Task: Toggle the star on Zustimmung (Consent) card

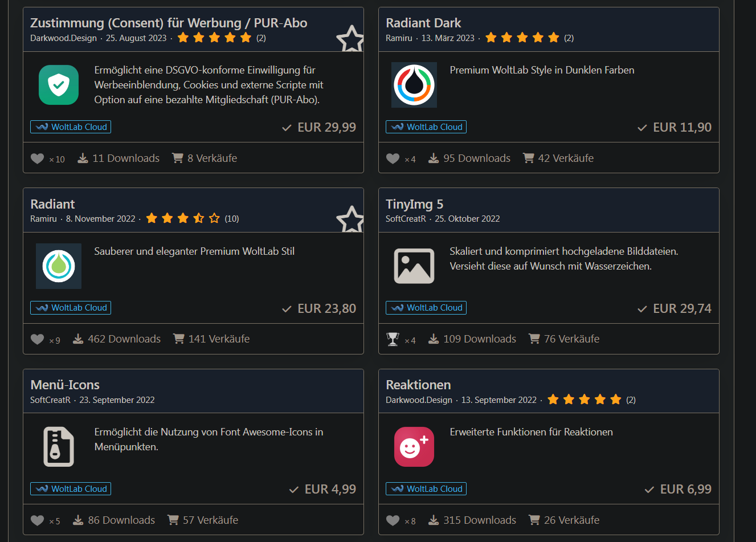Action: (350, 39)
